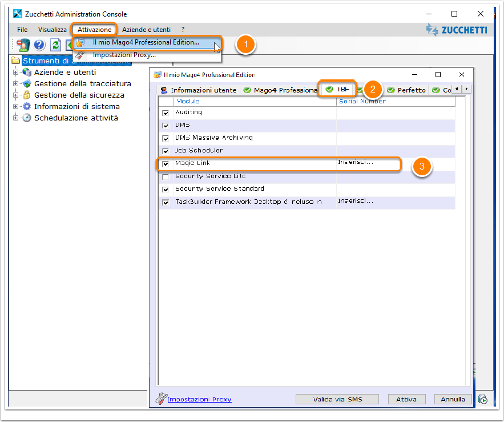Select Schedulazione attività in the tree
Image resolution: width=504 pixels, height=422 pixels.
pyautogui.click(x=76, y=118)
